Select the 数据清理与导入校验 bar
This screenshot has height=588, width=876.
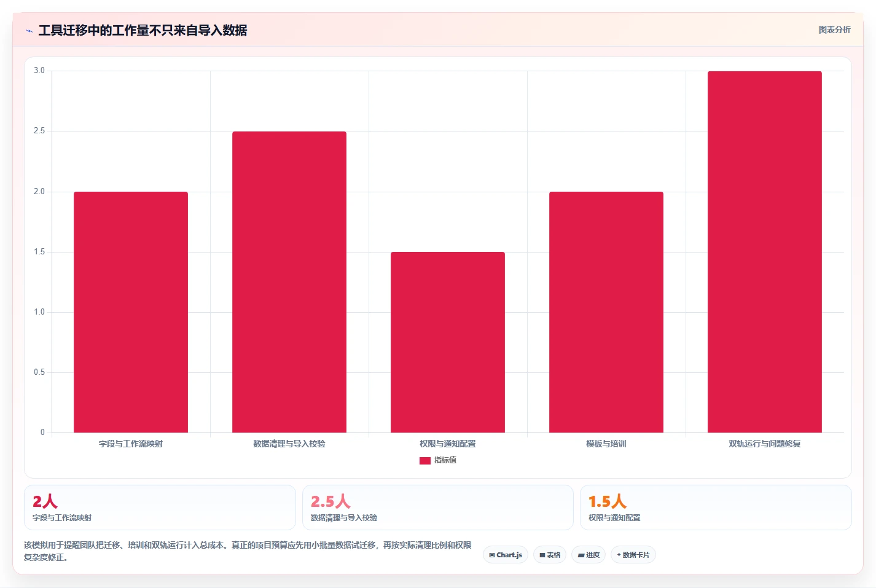pyautogui.click(x=289, y=282)
